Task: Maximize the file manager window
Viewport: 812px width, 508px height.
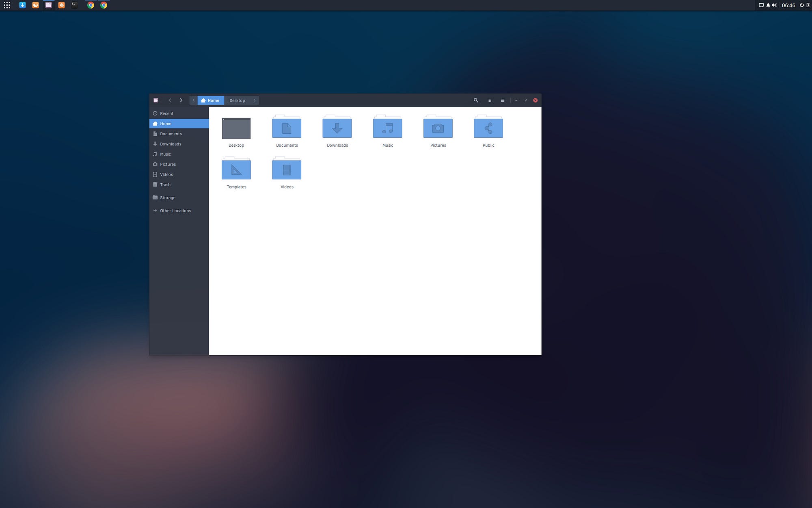Action: 526,100
